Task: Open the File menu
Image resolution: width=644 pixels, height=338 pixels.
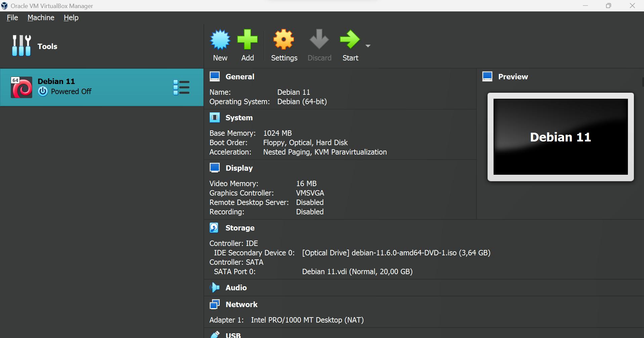Action: point(12,17)
